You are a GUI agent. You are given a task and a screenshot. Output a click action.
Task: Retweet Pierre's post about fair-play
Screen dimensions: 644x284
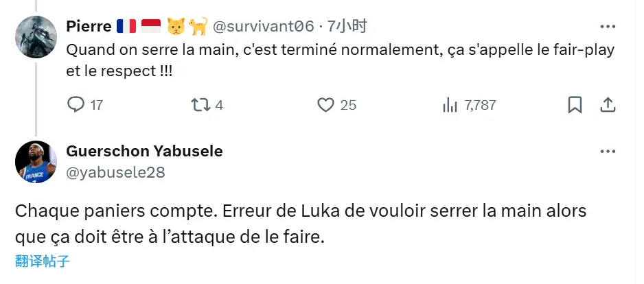[200, 105]
